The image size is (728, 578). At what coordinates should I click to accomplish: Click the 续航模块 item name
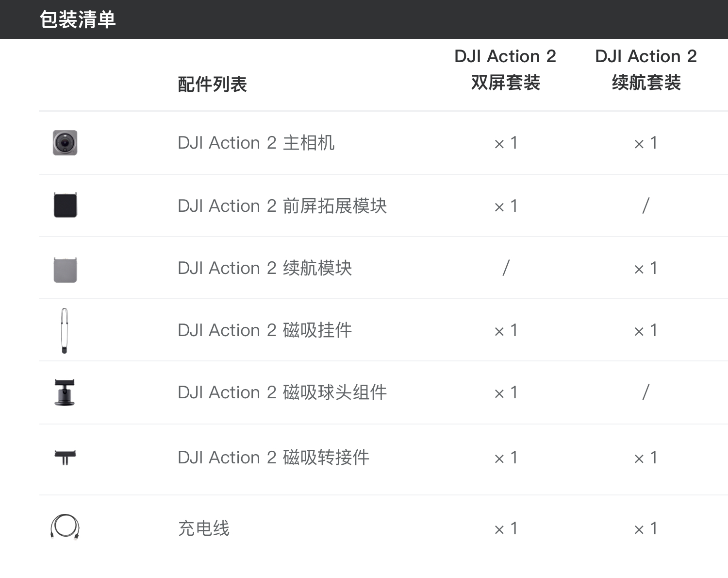(x=265, y=268)
